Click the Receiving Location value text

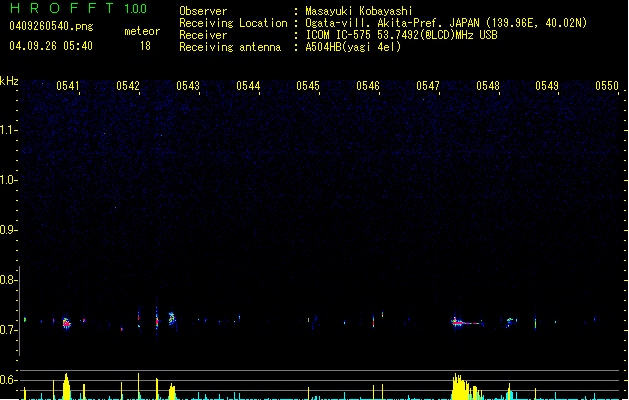pyautogui.click(x=446, y=23)
